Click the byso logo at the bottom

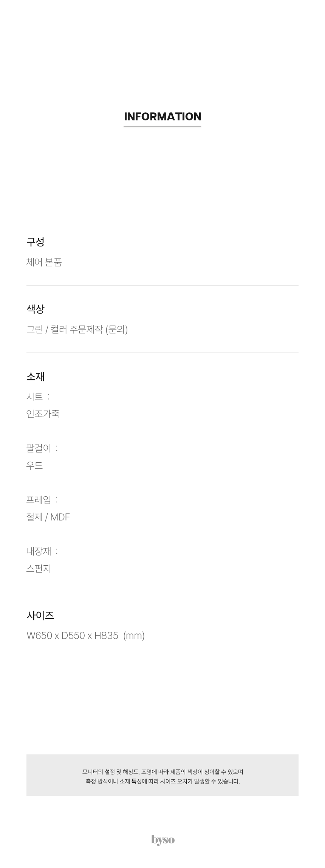click(x=162, y=839)
